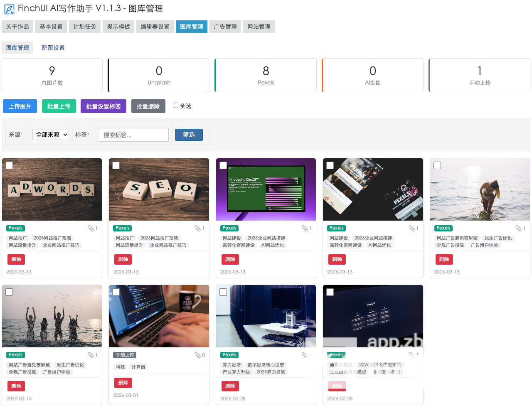Click paperclip icon on ChatGPT monitor card

(x=305, y=228)
